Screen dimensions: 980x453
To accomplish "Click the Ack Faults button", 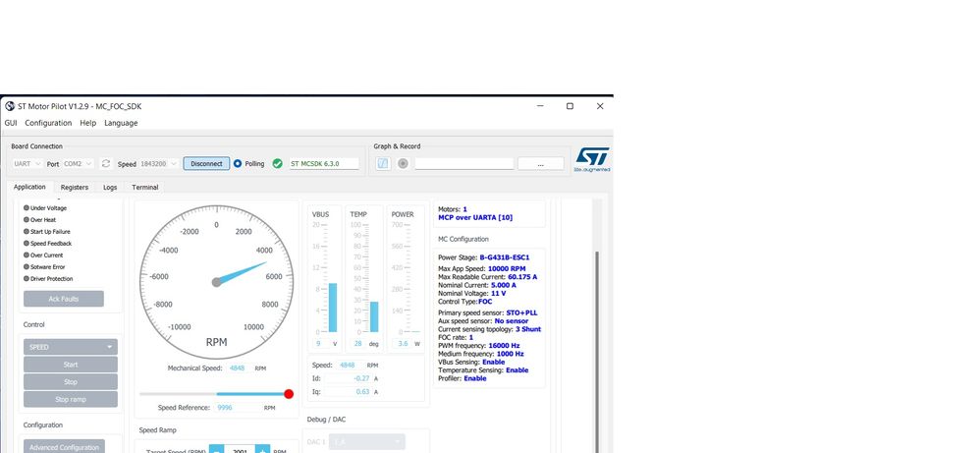I will (64, 299).
